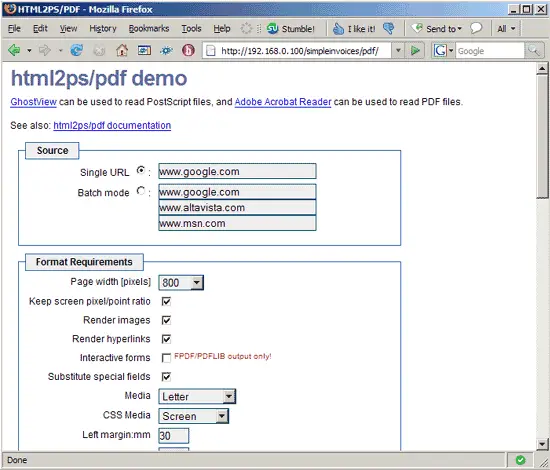The height and width of the screenshot is (470, 550).
Task: Click the Stop loading icon
Action: [x=99, y=51]
